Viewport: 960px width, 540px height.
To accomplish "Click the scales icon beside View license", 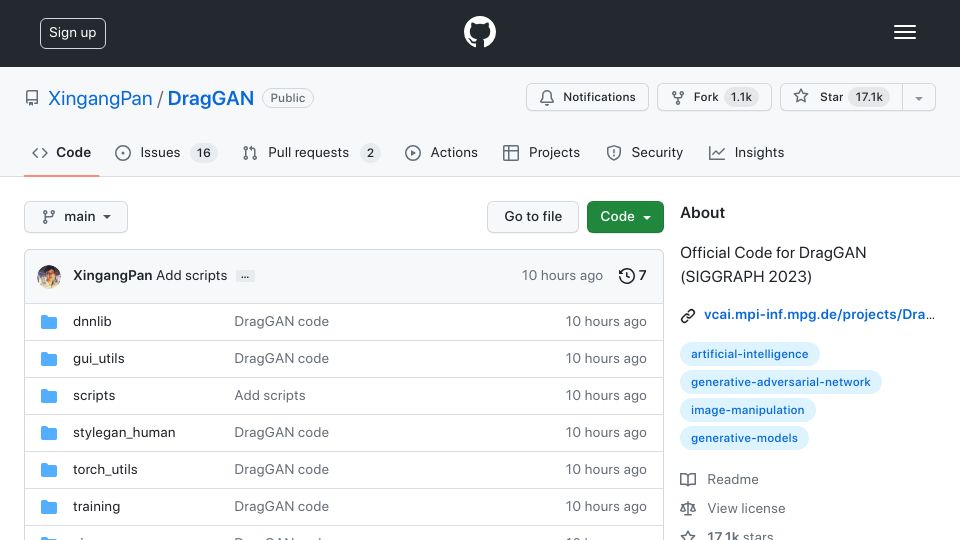I will coord(688,508).
